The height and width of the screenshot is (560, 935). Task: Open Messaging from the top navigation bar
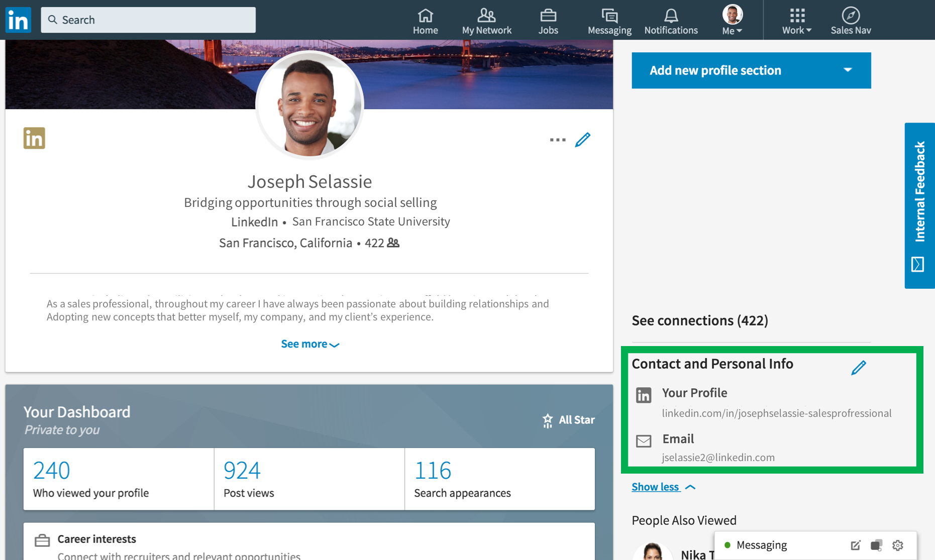tap(609, 22)
